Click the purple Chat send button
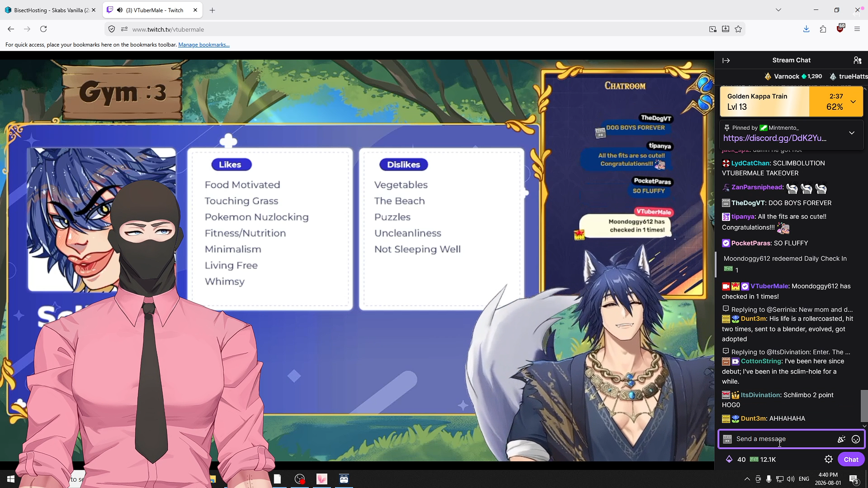The height and width of the screenshot is (488, 868). pos(851,460)
